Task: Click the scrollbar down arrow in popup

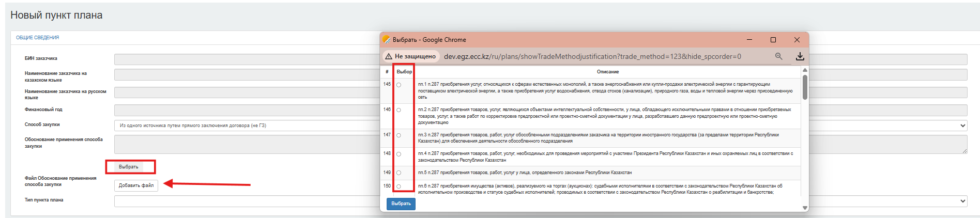Action: [x=805, y=208]
